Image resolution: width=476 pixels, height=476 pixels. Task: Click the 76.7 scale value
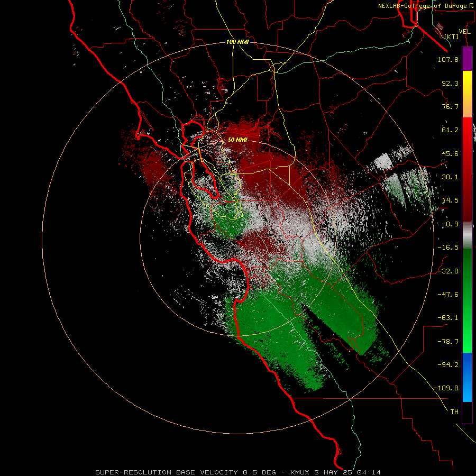coord(450,106)
